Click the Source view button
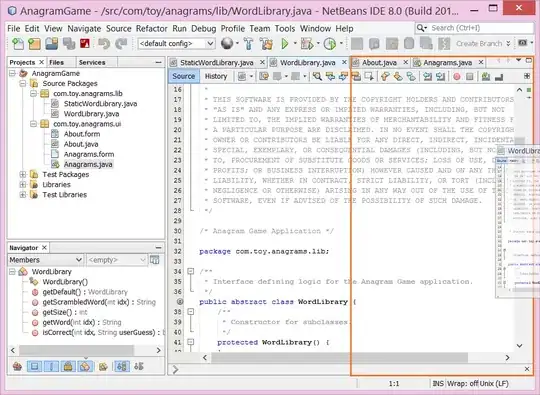This screenshot has height=395, width=540. tap(184, 76)
